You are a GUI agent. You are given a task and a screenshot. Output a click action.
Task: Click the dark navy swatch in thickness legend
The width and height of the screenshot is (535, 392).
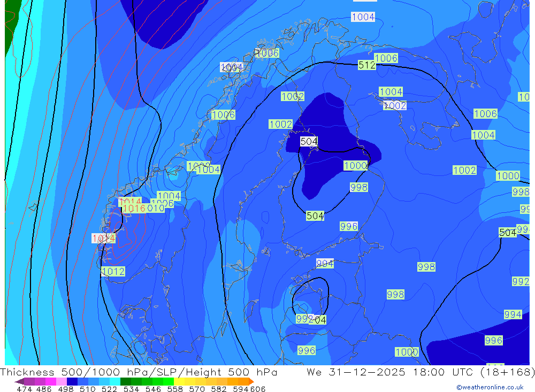click(x=72, y=381)
